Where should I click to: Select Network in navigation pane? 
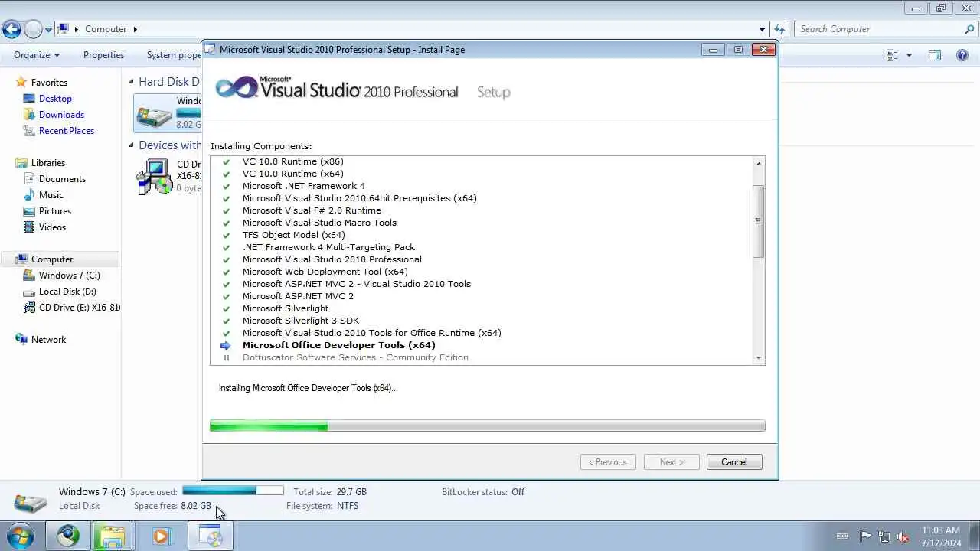tap(48, 340)
